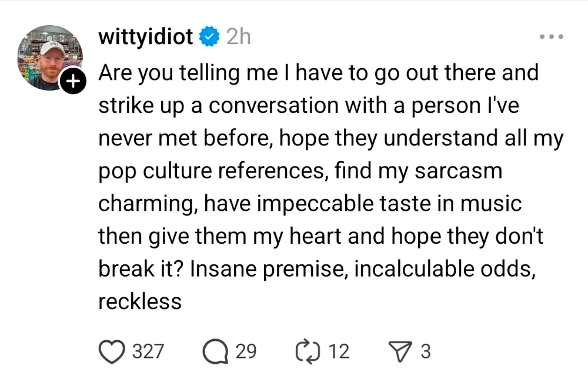Like the post with the heart icon
This screenshot has width=588, height=385.
coord(112,351)
